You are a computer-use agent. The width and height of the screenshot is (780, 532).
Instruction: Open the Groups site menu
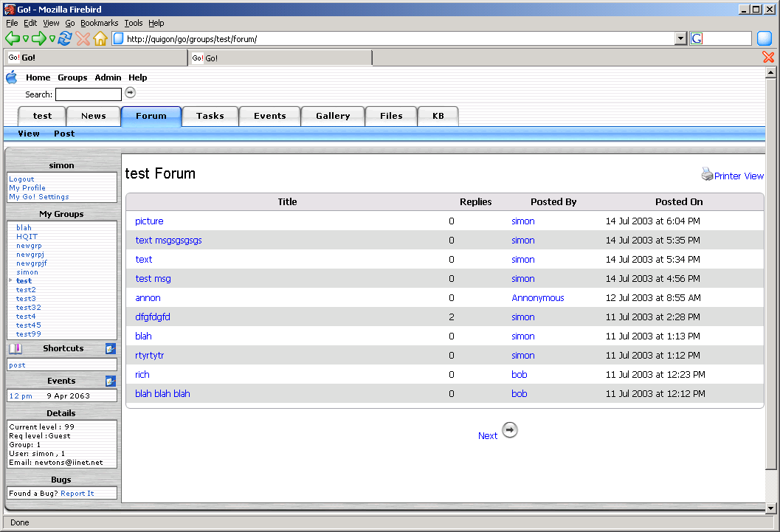click(72, 77)
